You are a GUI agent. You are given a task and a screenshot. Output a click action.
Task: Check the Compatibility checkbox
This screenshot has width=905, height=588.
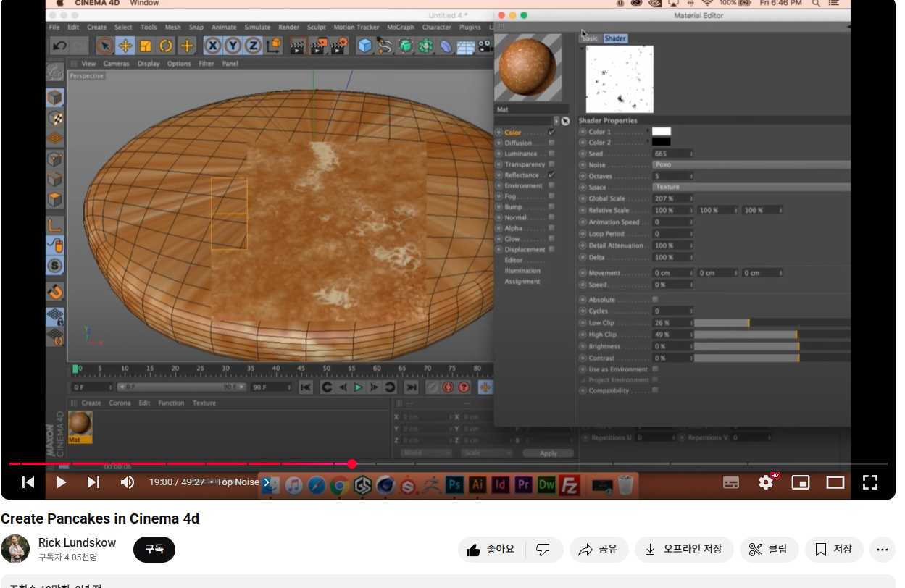click(655, 390)
